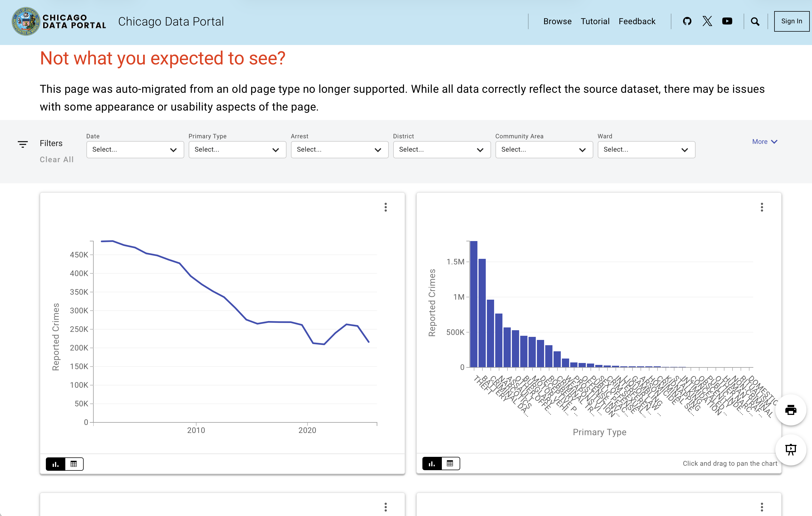
Task: Expand the Primary Type filter dropdown
Action: coord(237,149)
